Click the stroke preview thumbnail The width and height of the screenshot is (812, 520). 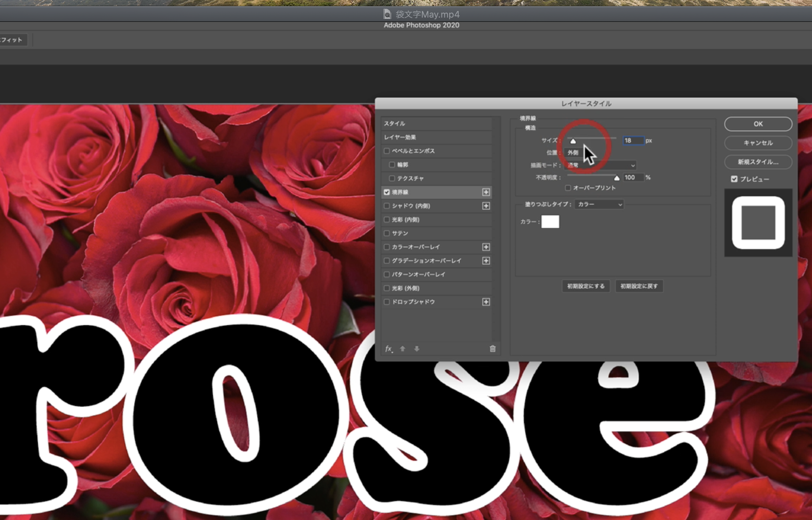click(x=758, y=223)
